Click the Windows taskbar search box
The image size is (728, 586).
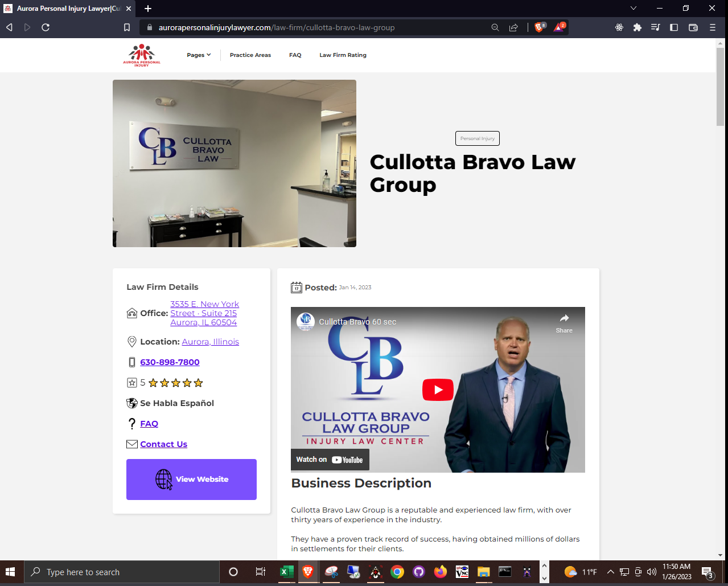(x=122, y=572)
